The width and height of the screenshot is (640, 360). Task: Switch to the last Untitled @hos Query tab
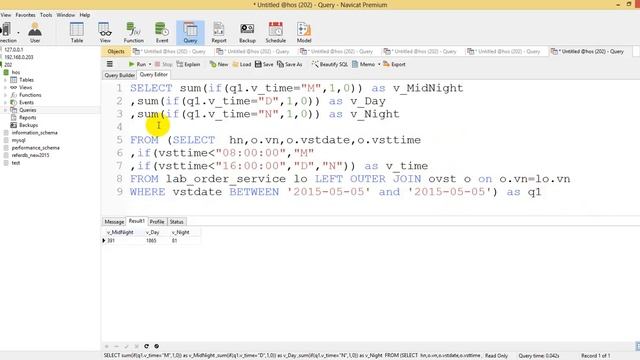587,51
